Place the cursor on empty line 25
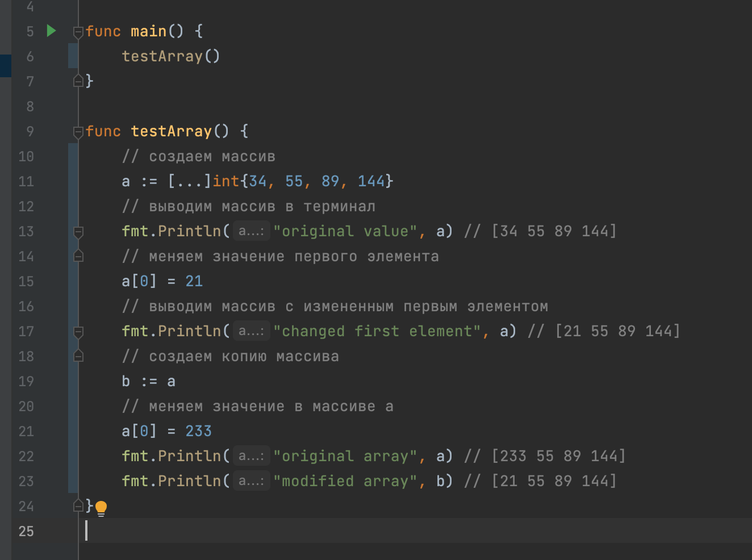The image size is (752, 560). (x=341, y=531)
